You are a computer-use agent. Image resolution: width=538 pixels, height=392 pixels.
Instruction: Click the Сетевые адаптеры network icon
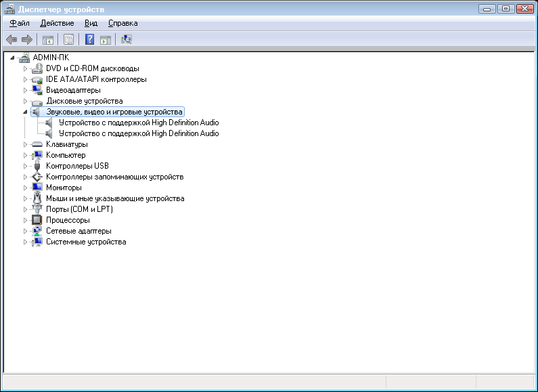click(x=37, y=231)
